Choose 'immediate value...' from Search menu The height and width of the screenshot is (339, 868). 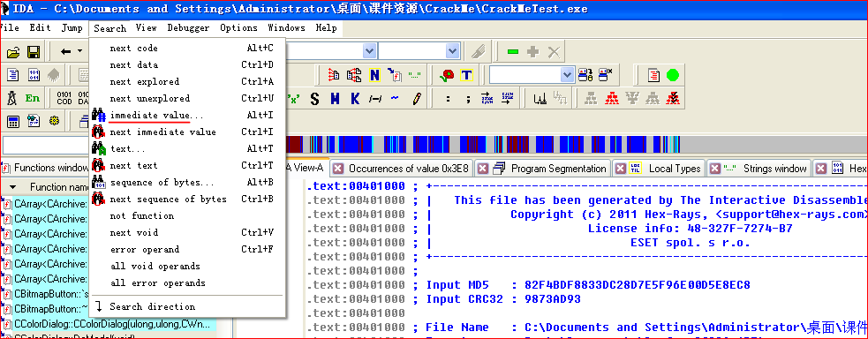click(187, 115)
